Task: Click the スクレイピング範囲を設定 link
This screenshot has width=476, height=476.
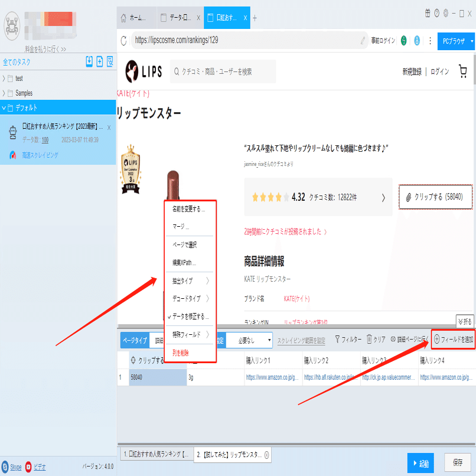Action: pos(301,341)
